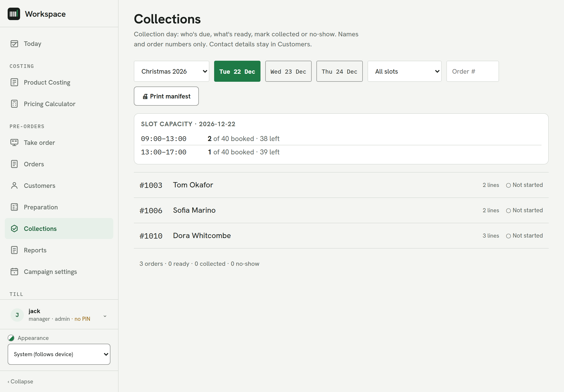564x392 pixels.
Task: Click the Collections shield-check icon
Action: (14, 229)
